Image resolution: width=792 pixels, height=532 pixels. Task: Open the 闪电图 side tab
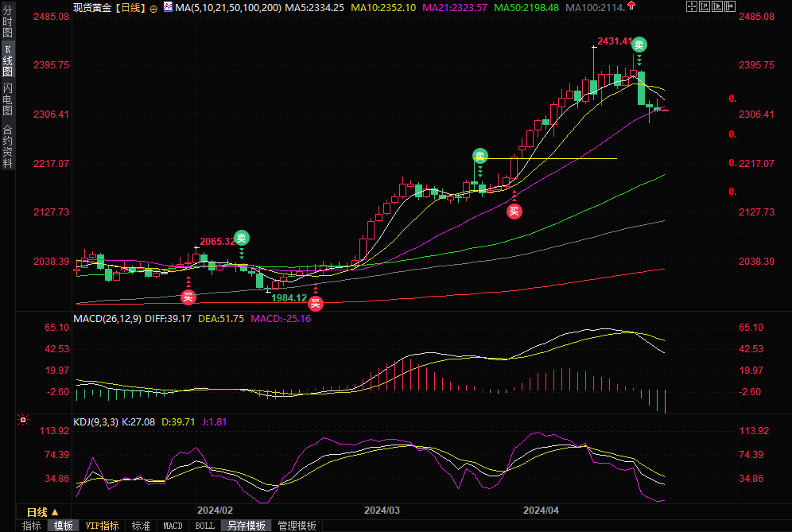coord(8,98)
